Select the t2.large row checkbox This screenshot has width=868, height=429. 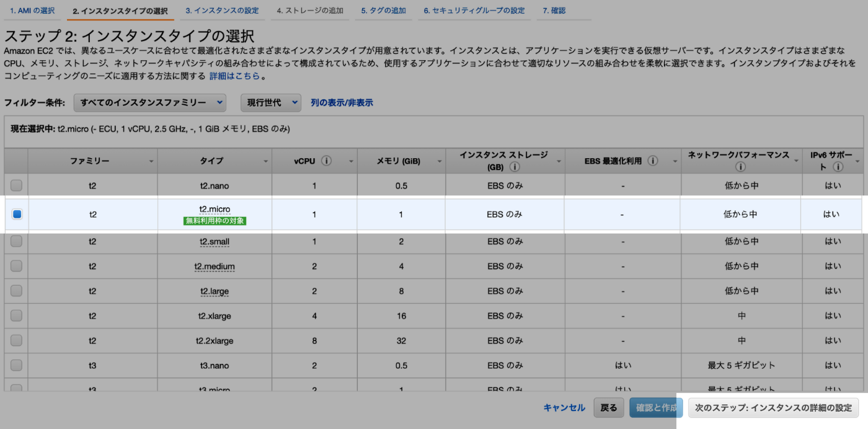pos(16,291)
